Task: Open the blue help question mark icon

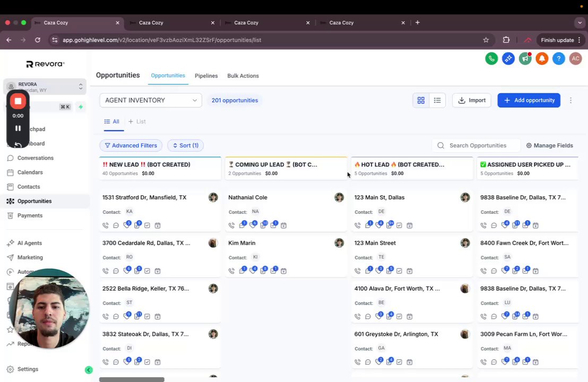Action: pyautogui.click(x=559, y=58)
